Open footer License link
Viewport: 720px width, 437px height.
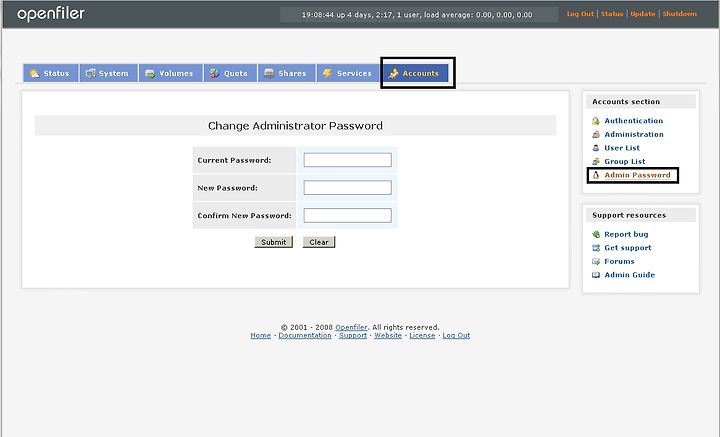[422, 336]
